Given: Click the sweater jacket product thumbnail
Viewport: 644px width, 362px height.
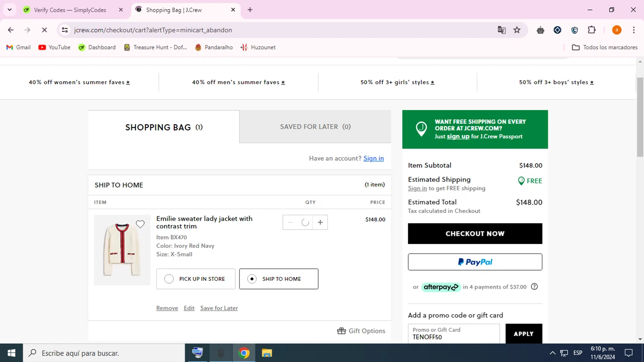Looking at the screenshot, I should tap(122, 250).
